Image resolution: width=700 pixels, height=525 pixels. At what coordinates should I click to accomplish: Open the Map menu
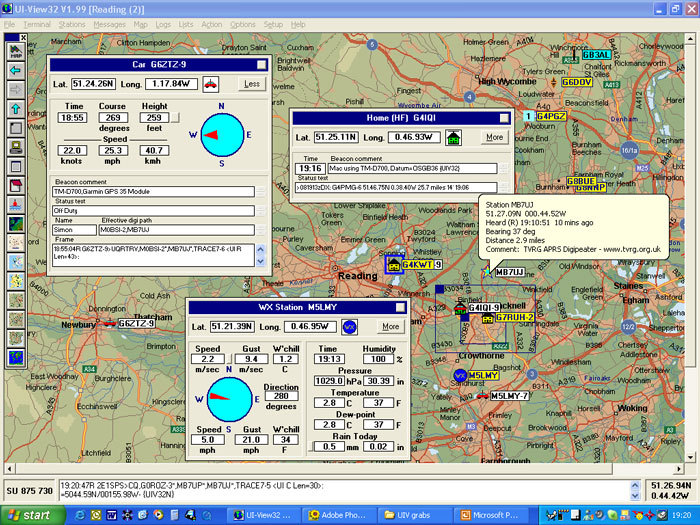click(x=141, y=25)
